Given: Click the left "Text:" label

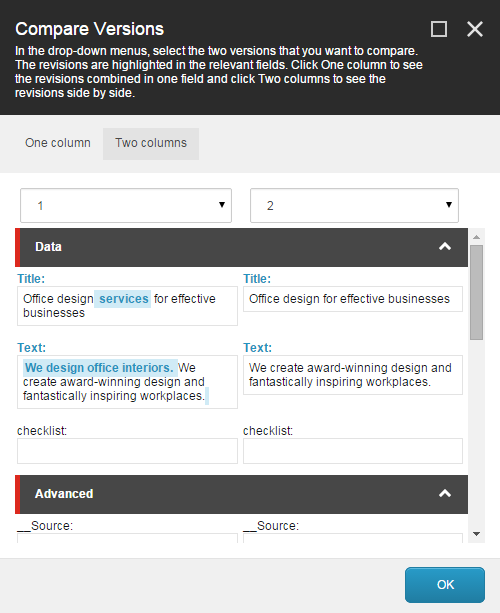Looking at the screenshot, I should point(31,348).
